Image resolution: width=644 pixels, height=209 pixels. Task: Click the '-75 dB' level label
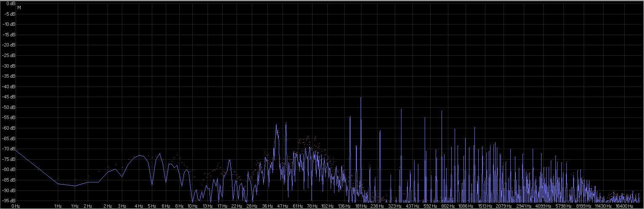9,159
